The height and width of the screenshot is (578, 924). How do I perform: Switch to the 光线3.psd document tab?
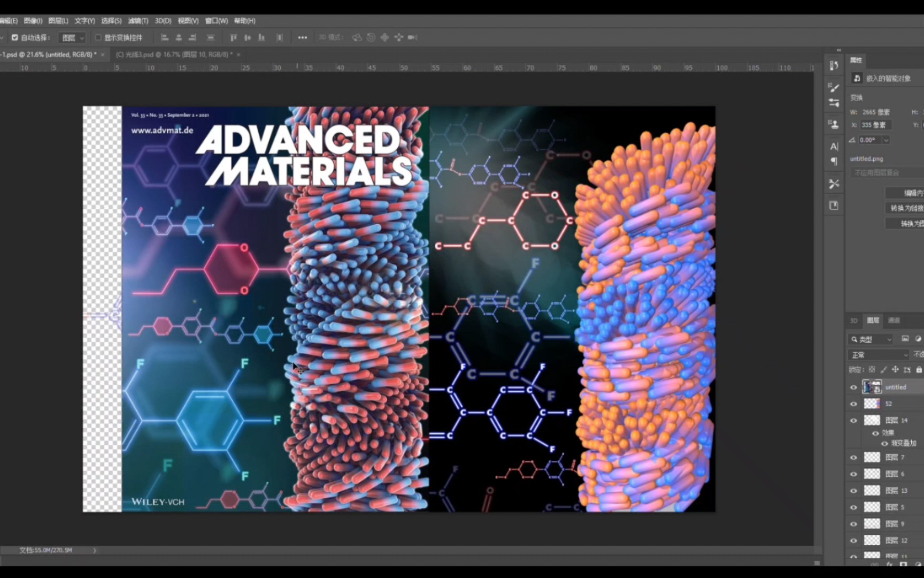[174, 55]
